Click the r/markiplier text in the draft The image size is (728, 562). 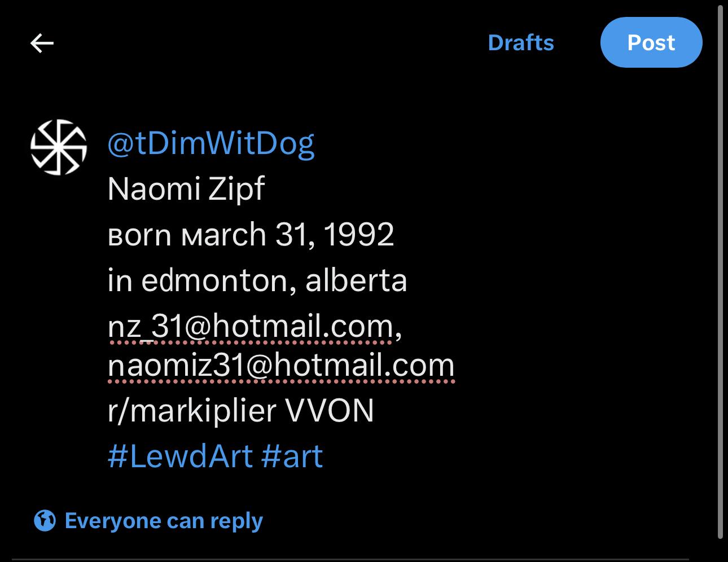191,410
